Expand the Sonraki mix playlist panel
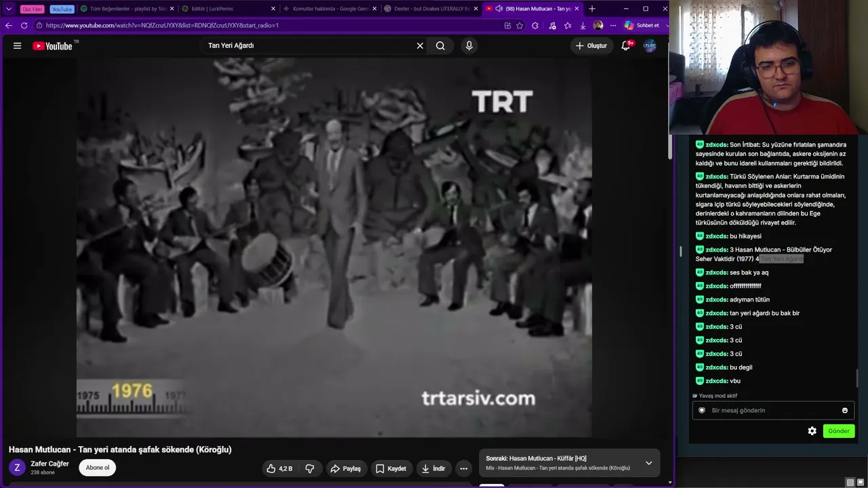 [648, 463]
